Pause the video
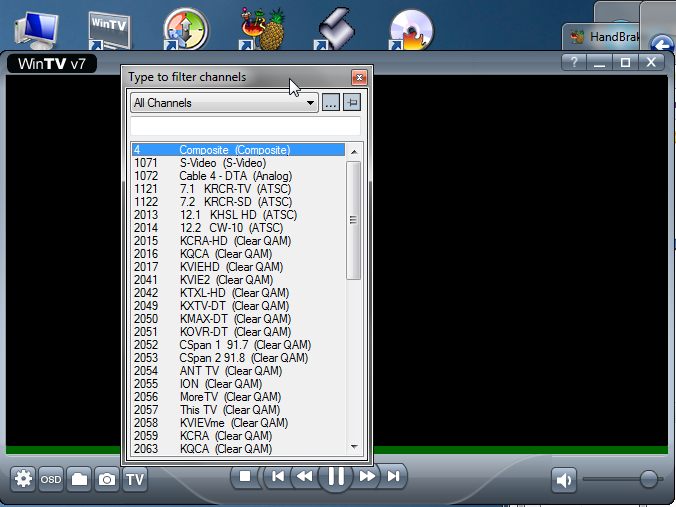The image size is (676, 507). click(336, 476)
